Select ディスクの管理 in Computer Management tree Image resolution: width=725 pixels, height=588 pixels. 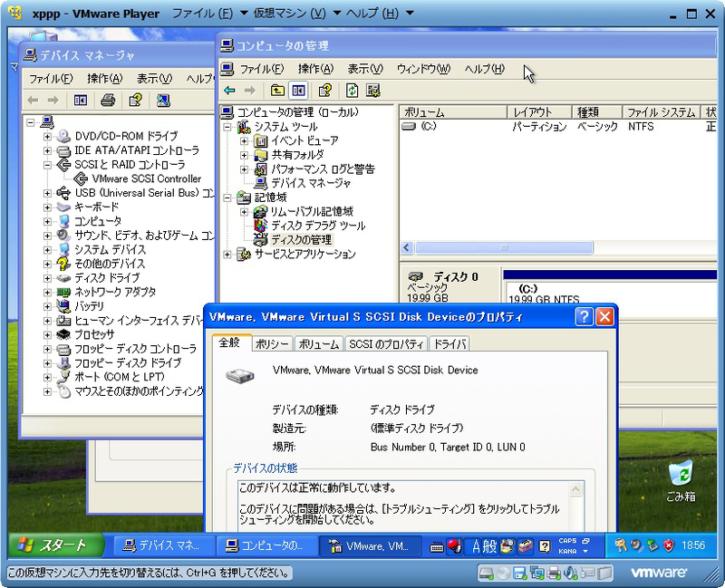tap(302, 240)
